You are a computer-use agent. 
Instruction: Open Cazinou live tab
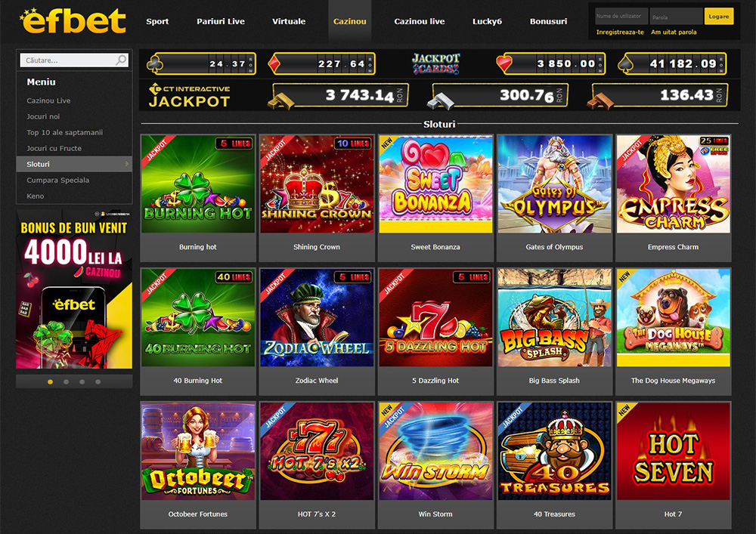(419, 21)
